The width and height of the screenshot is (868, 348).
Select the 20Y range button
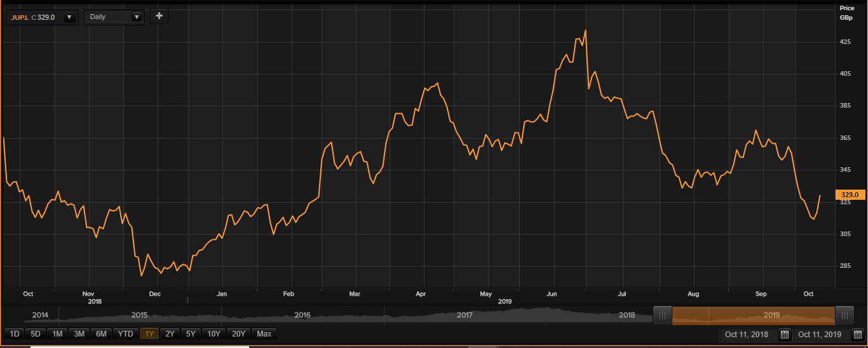pos(239,334)
